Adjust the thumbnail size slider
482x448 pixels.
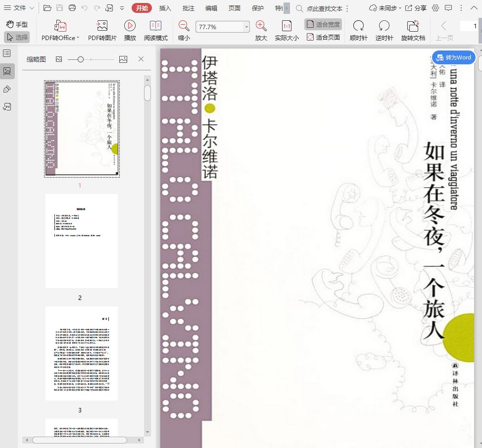(81, 59)
